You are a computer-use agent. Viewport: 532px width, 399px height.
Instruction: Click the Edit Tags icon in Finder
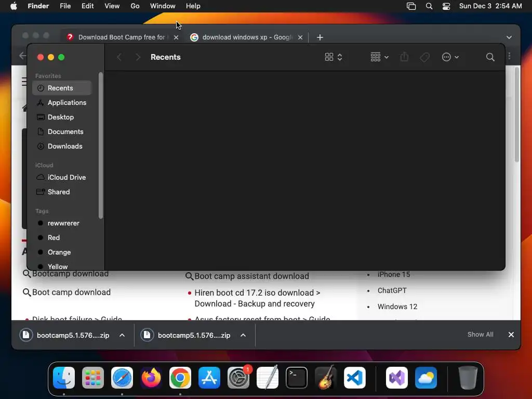[425, 57]
